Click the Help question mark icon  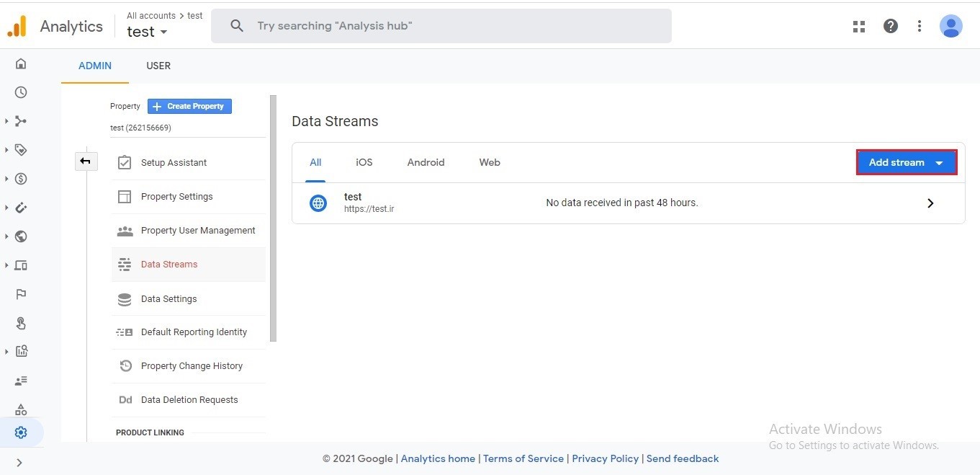891,27
